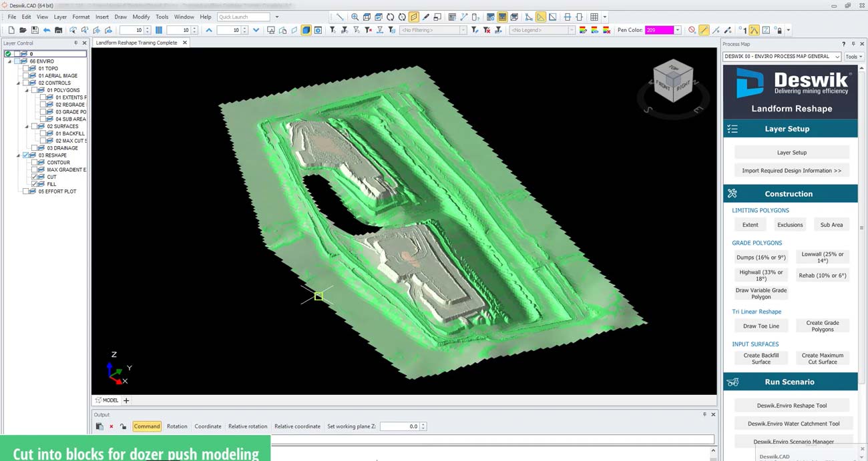Collapse the 02 CONTROLS tree node

(18, 83)
